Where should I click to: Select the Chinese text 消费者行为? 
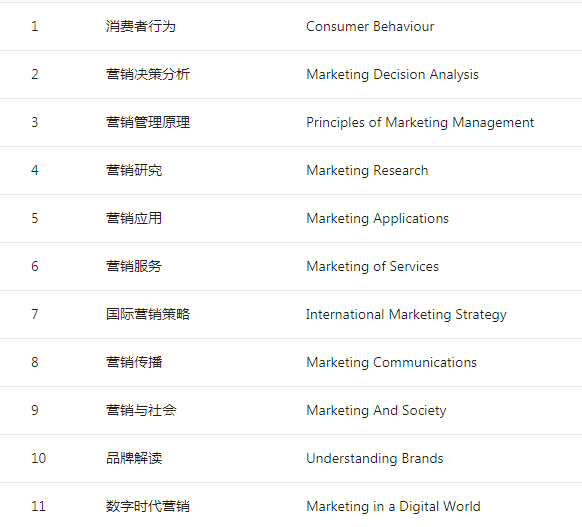pos(141,26)
